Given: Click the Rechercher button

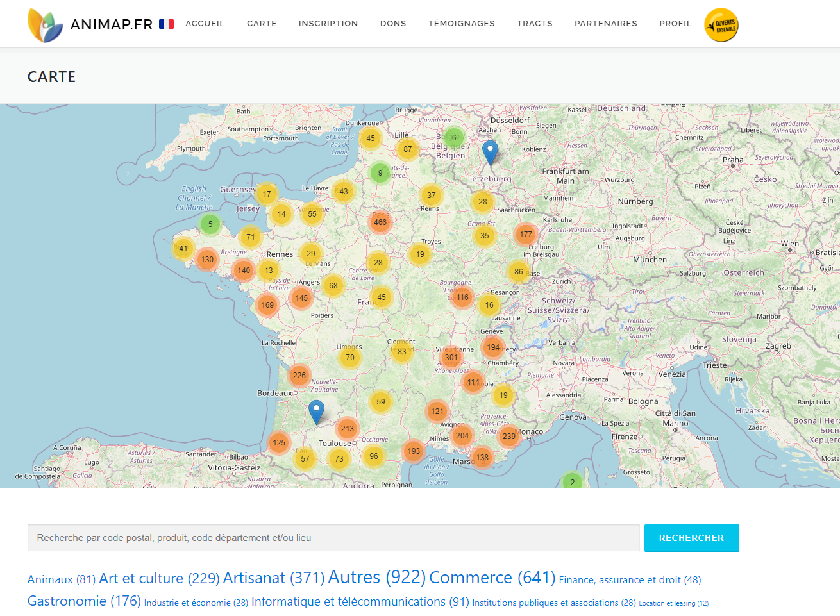Looking at the screenshot, I should pos(692,538).
